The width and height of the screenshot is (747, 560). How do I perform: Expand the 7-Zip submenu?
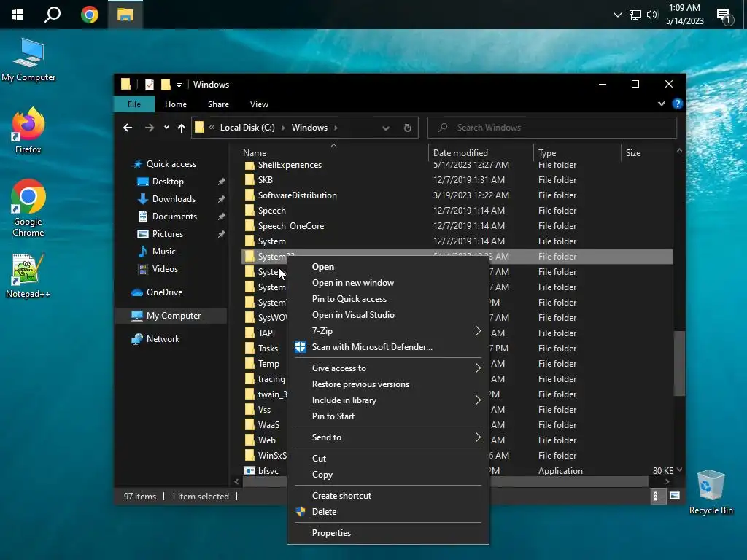tap(388, 331)
